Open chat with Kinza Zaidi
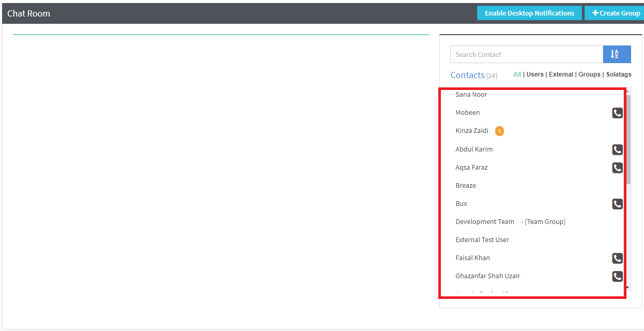The height and width of the screenshot is (331, 644). [472, 131]
